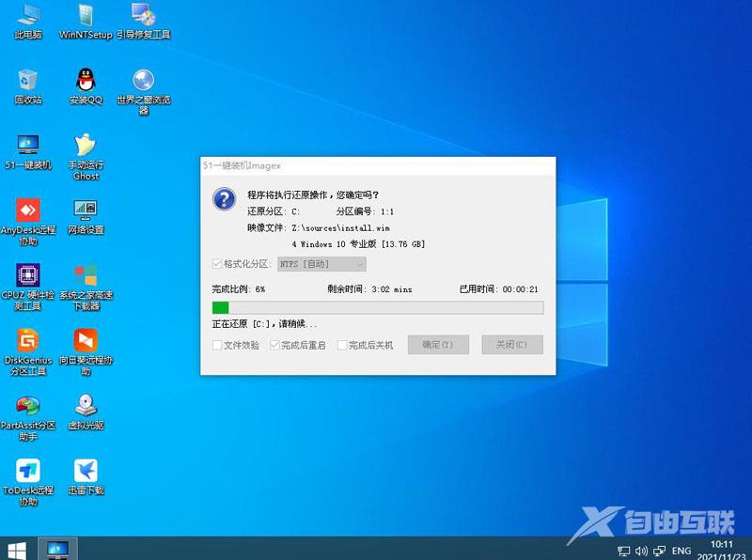The width and height of the screenshot is (752, 560).
Task: Click the 完成比例: 6% text
Action: click(x=239, y=289)
